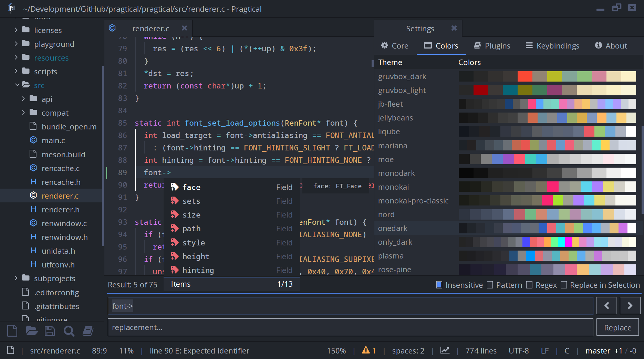Viewport: 644px width, 359px height.
Task: Click the warning triangle in the status bar
Action: tap(366, 350)
